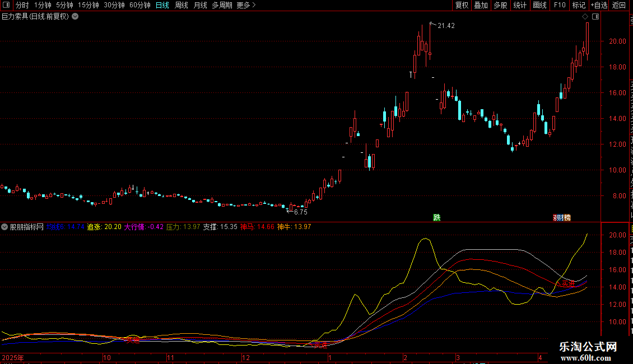Click the 统计 statistics button
This screenshot has width=633, height=364.
pyautogui.click(x=519, y=5)
